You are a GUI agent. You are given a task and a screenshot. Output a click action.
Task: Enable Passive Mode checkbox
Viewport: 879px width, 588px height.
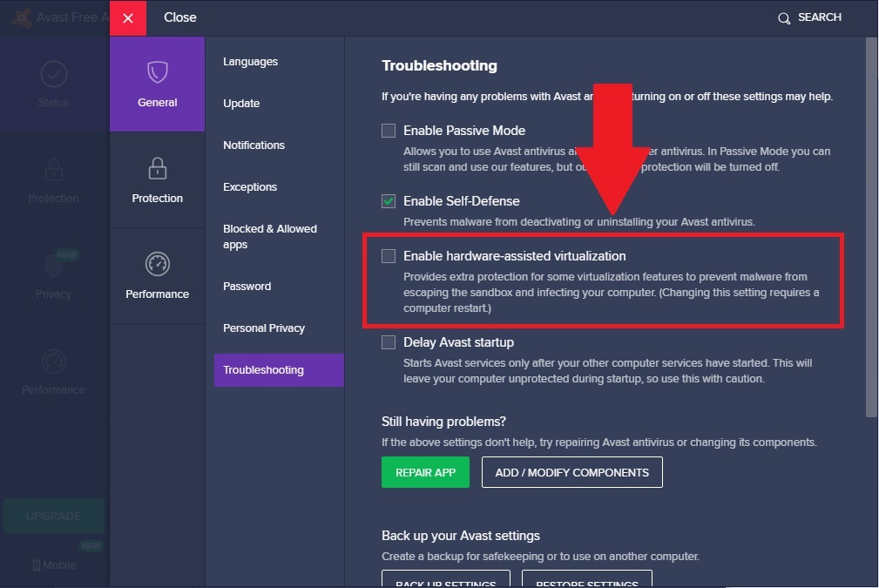point(389,131)
